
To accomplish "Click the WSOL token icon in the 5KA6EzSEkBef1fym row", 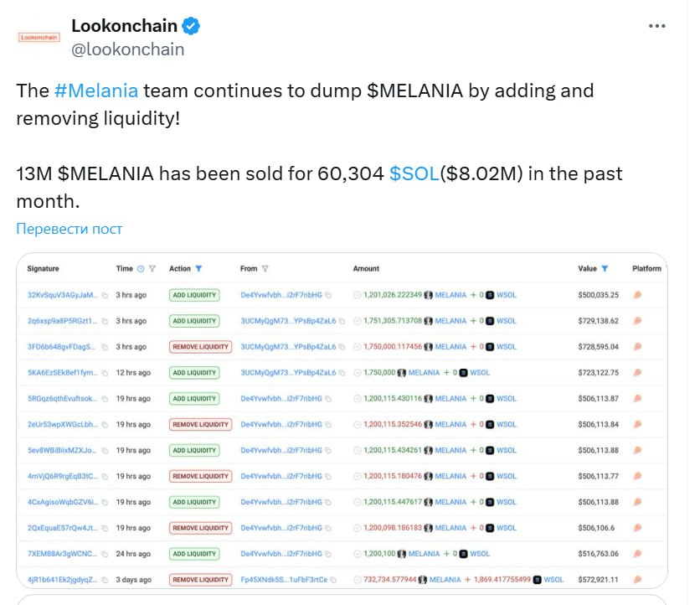I will tap(465, 373).
